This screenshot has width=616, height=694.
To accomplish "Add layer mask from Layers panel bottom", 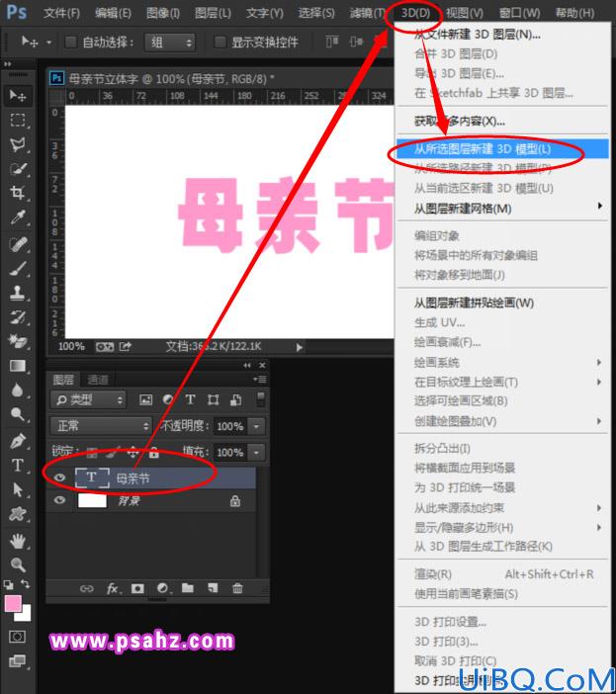I will [x=137, y=588].
